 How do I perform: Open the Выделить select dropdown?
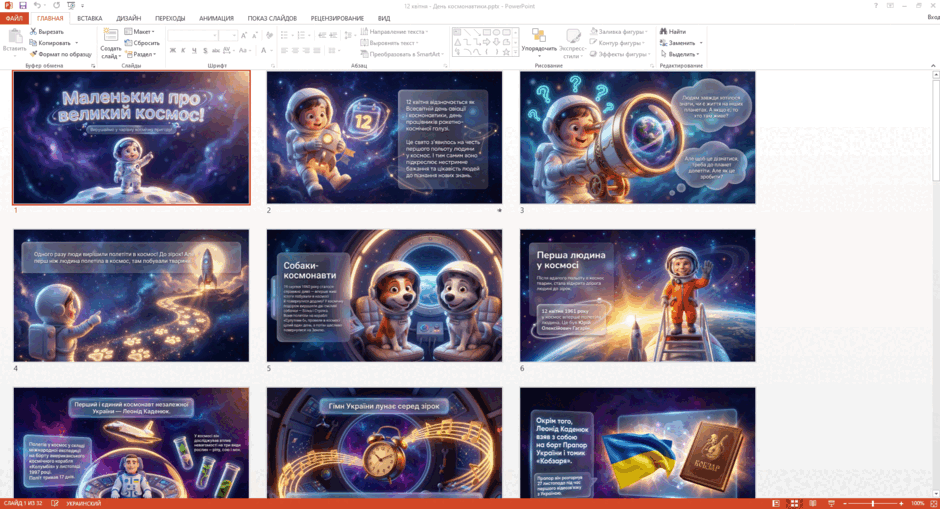[680, 54]
